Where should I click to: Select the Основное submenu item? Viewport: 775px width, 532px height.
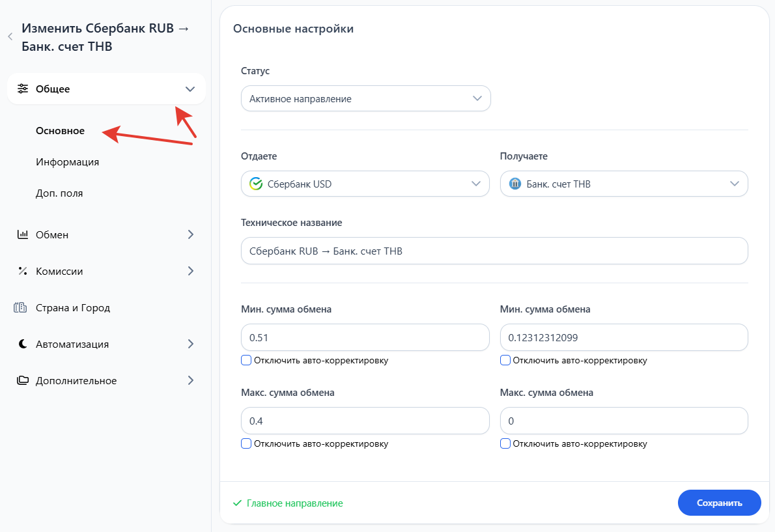pyautogui.click(x=61, y=131)
